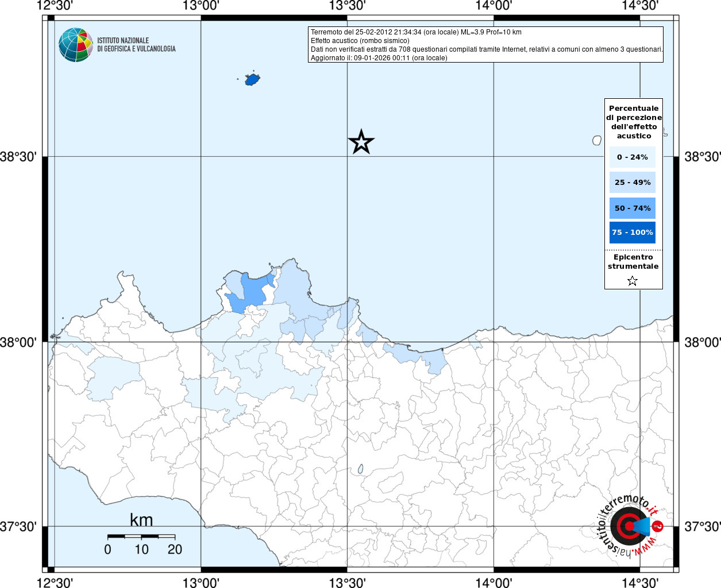The image size is (721, 588).
Task: Click the small lake in central Sicily
Action: [360, 469]
